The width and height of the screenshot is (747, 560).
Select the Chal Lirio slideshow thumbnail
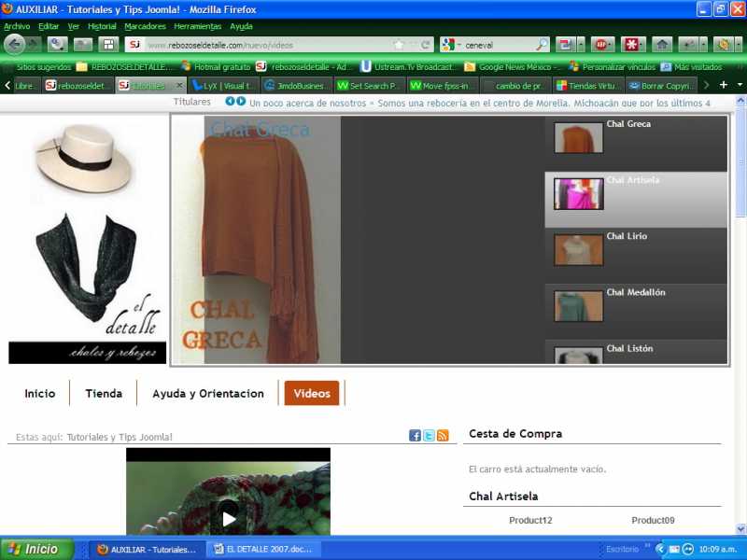578,249
